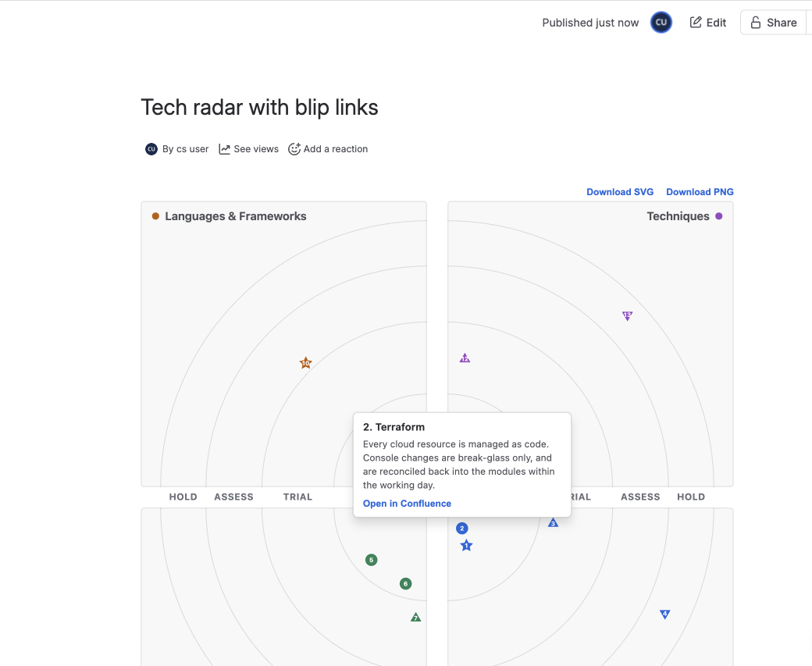
Task: Click the right HOLD ring label
Action: point(691,497)
